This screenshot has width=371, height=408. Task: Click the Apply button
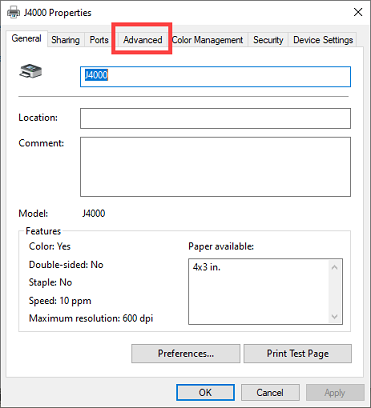tap(335, 392)
